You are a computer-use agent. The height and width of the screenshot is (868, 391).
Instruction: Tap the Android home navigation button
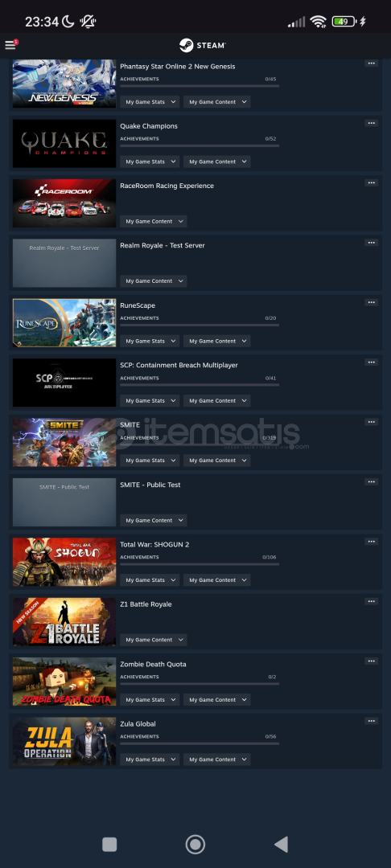[x=195, y=844]
